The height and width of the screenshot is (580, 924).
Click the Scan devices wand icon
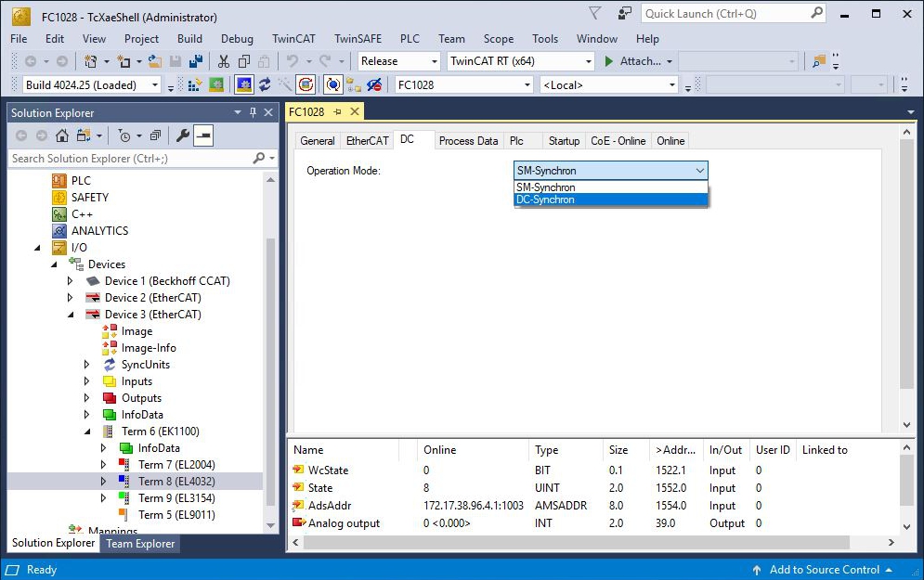[285, 85]
